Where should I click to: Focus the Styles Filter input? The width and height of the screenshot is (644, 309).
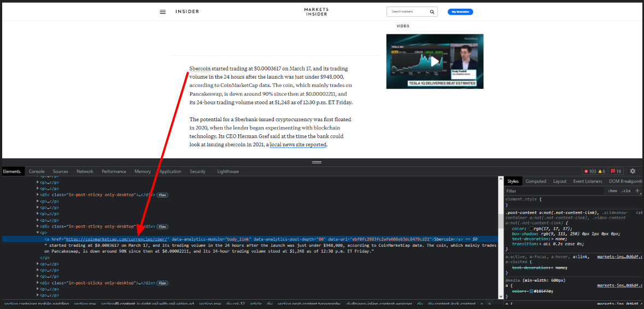[x=554, y=191]
